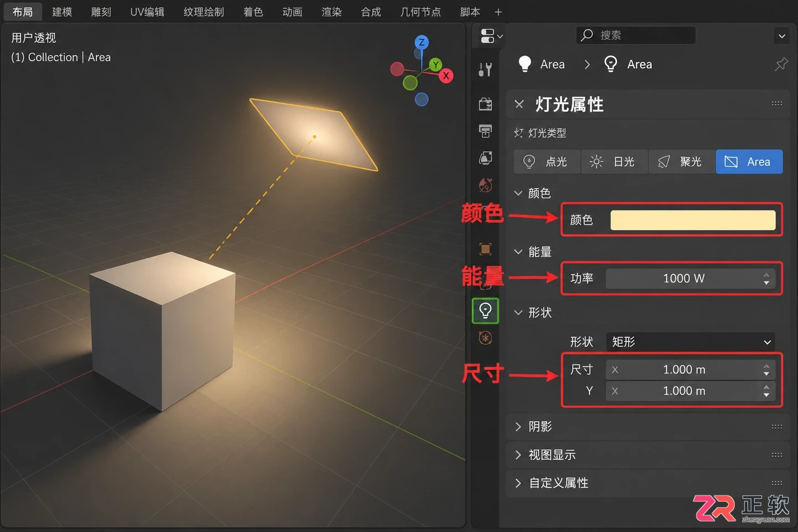Open the Output properties tab
Screen dimensions: 798x532
(x=485, y=131)
